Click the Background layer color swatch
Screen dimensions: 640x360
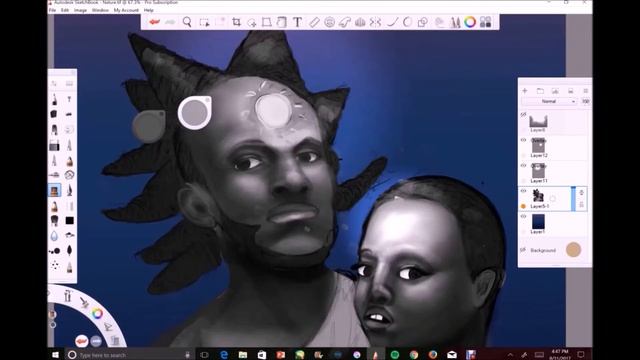coord(573,250)
